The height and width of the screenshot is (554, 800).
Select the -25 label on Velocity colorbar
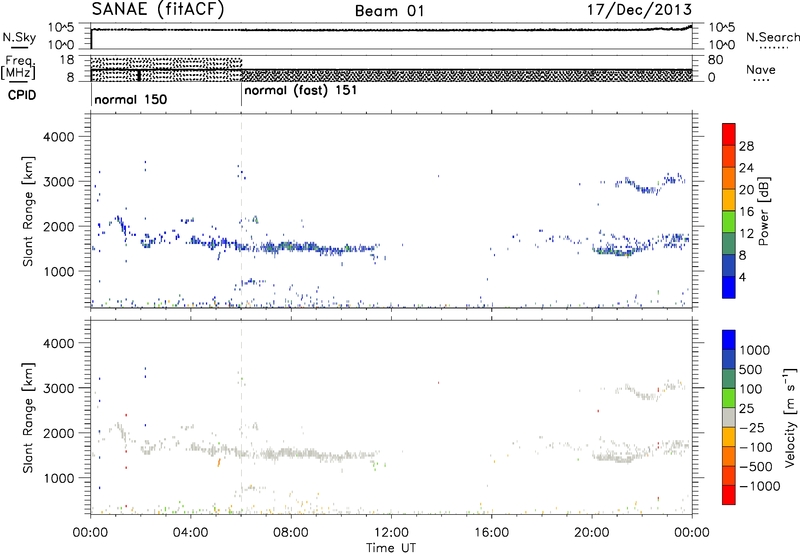tap(752, 427)
